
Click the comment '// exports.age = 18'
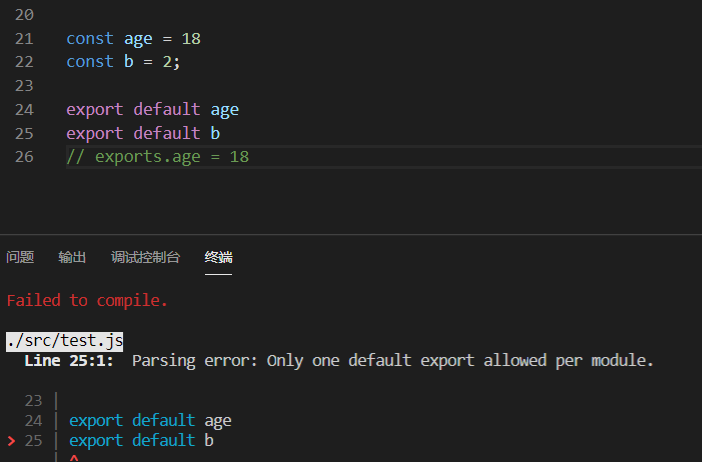click(158, 157)
